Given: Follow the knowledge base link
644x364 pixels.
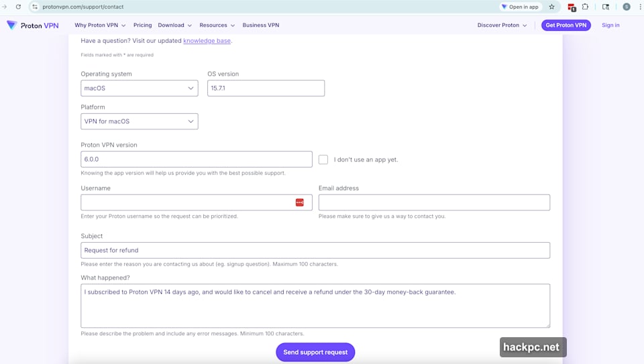Looking at the screenshot, I should [x=207, y=41].
